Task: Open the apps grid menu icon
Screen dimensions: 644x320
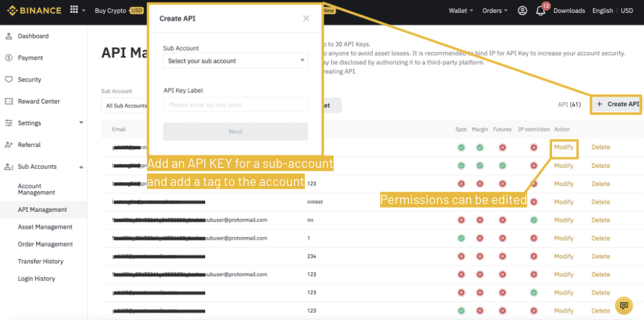Action: (x=74, y=10)
